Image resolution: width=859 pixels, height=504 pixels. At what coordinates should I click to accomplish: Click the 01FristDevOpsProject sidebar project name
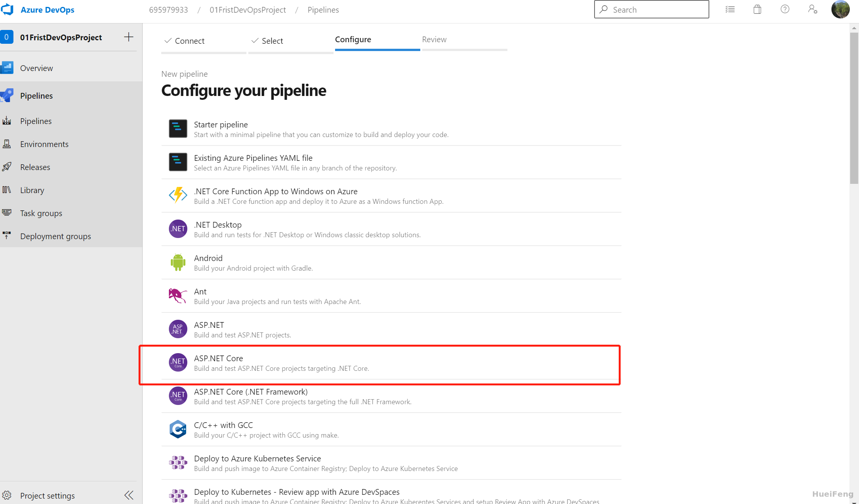61,37
